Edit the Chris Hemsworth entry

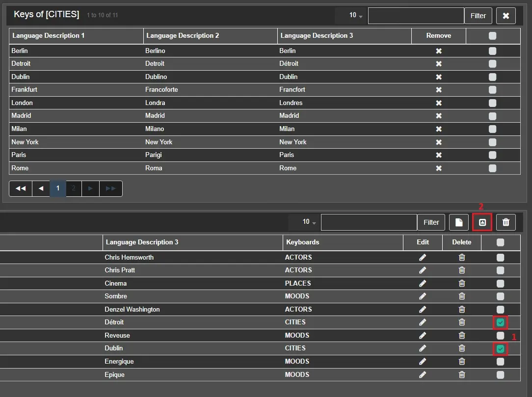tap(423, 257)
